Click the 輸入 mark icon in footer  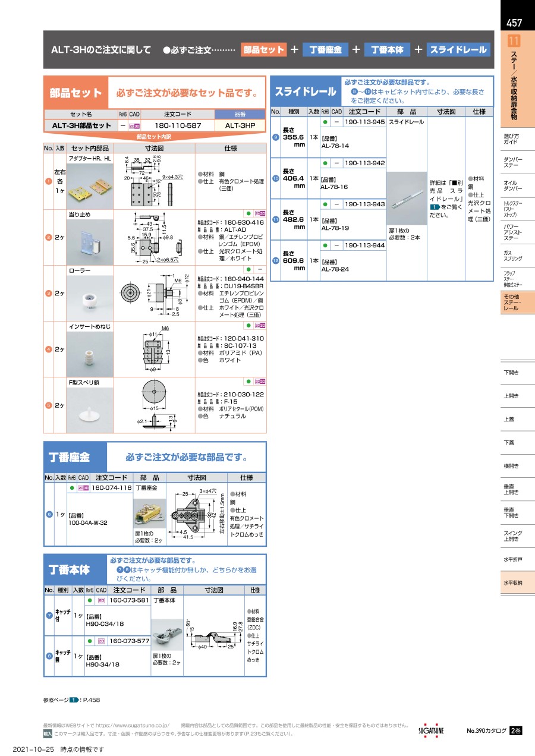pyautogui.click(x=48, y=734)
